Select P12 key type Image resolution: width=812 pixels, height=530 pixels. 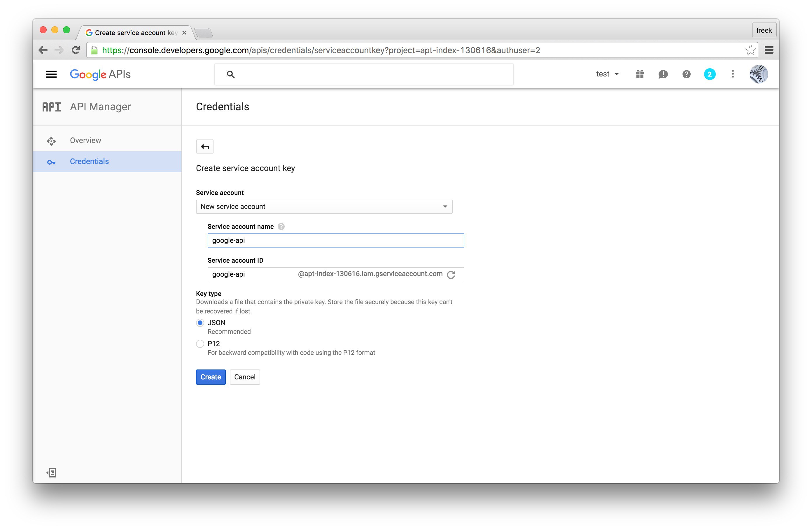(200, 344)
